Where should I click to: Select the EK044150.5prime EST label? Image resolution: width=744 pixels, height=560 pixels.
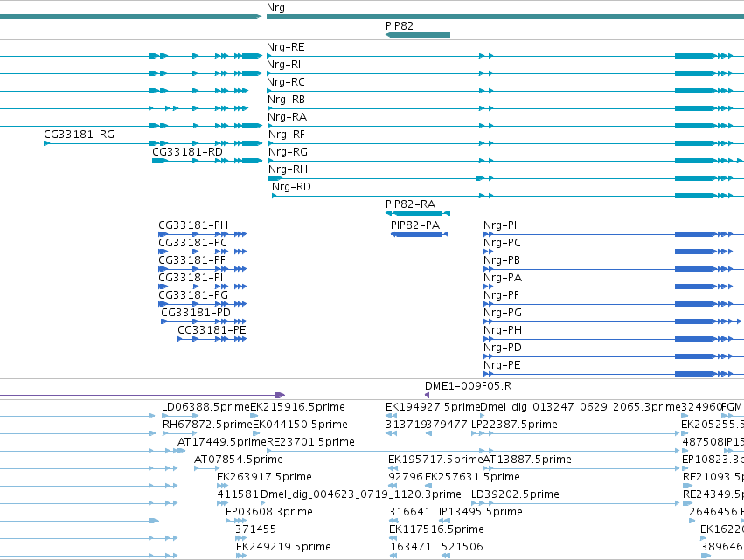click(301, 425)
